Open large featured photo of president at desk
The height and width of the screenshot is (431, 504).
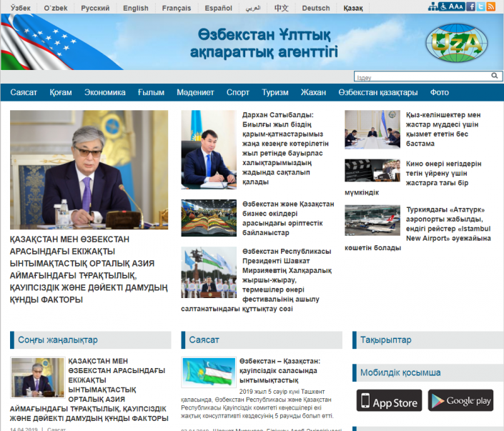coord(89,169)
